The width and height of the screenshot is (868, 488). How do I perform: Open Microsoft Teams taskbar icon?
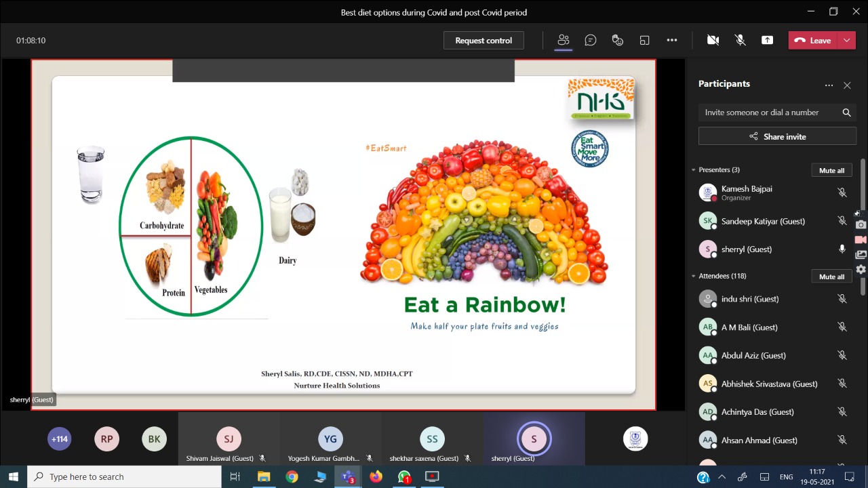tap(348, 476)
